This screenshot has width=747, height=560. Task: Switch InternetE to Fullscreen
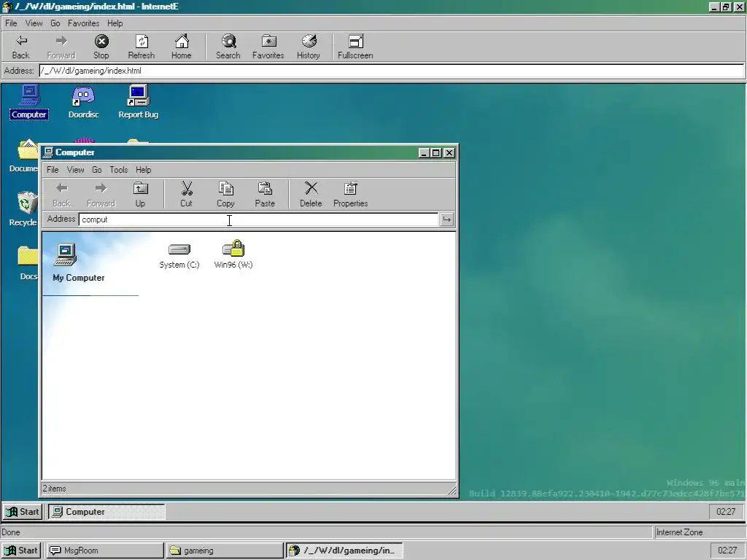pos(355,47)
